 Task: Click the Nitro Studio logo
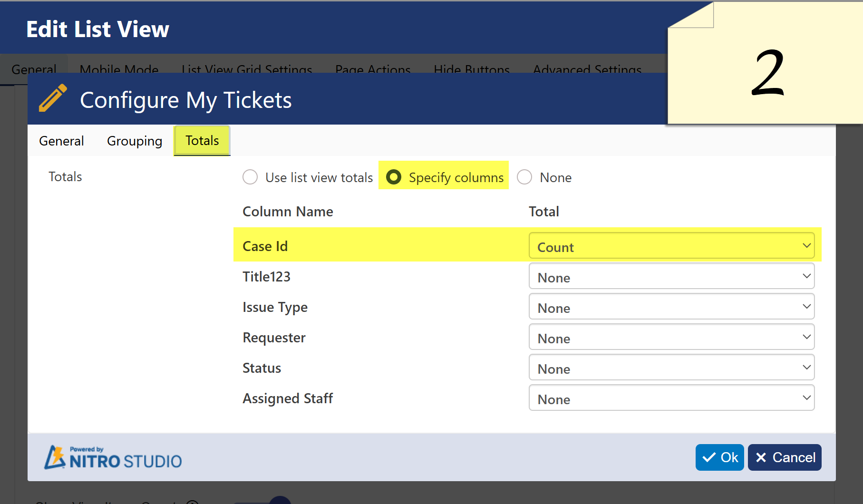113,457
